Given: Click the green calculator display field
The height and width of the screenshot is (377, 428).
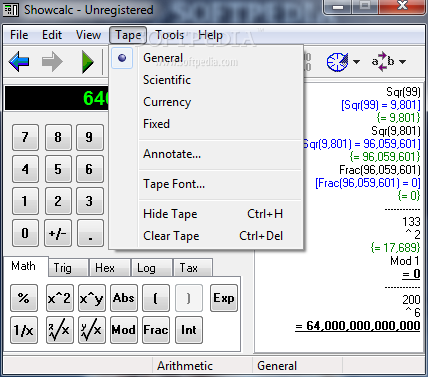Looking at the screenshot, I should pyautogui.click(x=57, y=98).
